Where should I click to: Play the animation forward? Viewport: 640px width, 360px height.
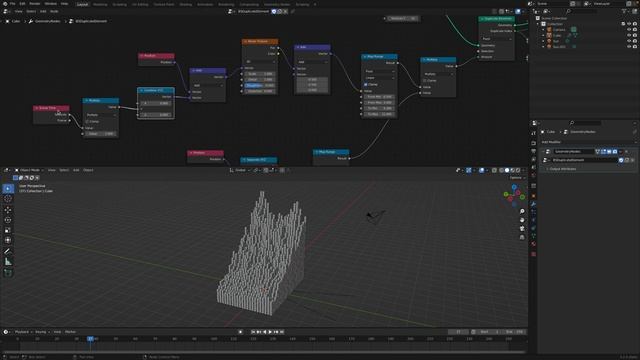270,332
